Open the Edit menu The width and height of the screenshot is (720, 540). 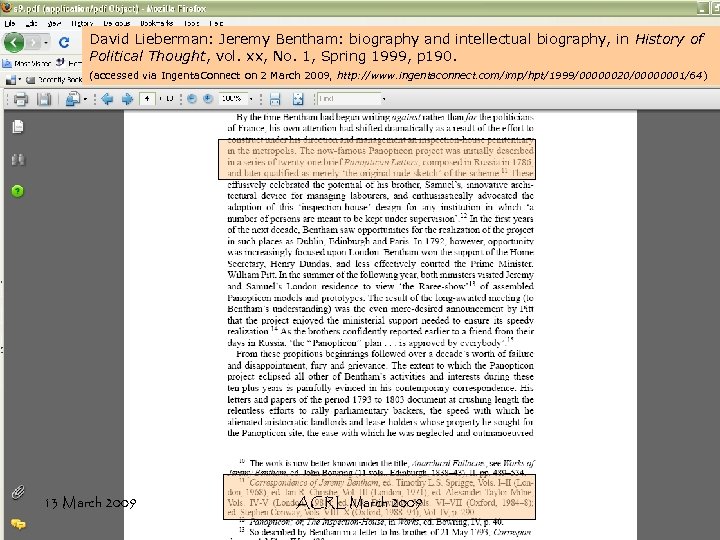click(31, 23)
